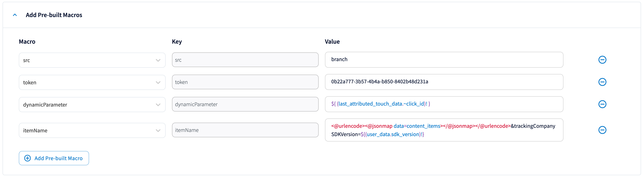The height and width of the screenshot is (177, 644).
Task: Remove the itemName macro row
Action: point(602,130)
